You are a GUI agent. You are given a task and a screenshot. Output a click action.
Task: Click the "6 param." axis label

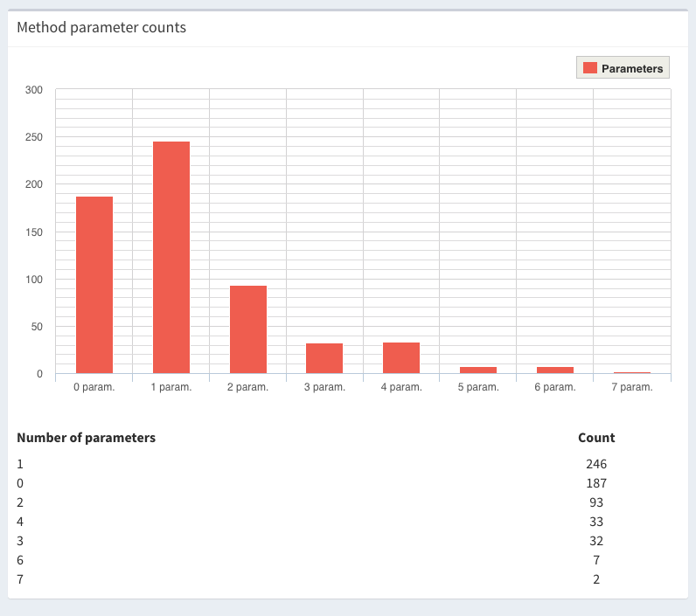click(555, 387)
